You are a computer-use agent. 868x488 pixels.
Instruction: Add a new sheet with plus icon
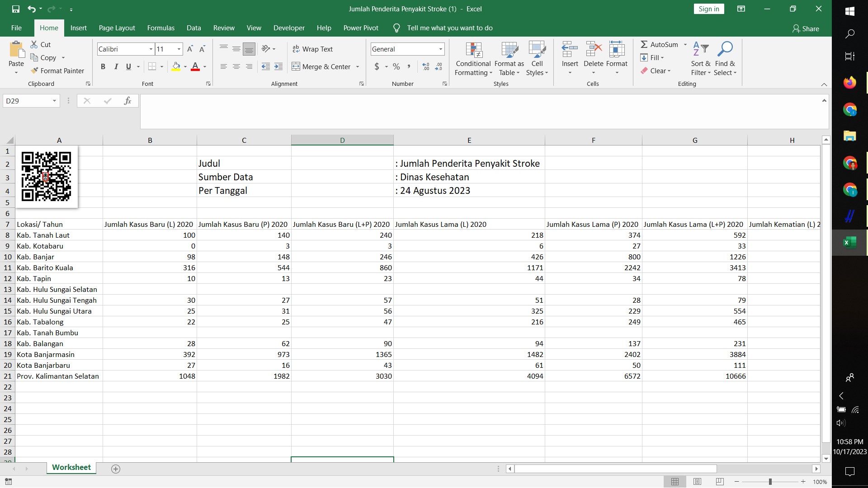[116, 469]
